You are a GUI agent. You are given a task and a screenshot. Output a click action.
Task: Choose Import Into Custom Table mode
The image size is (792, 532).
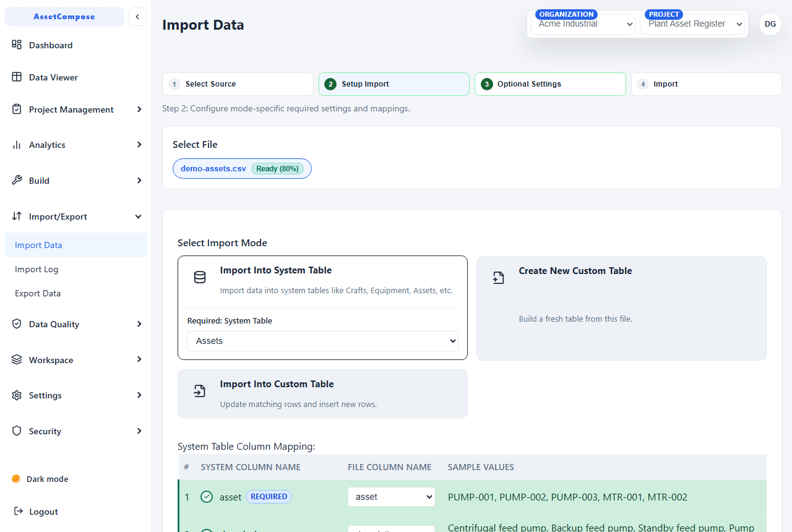(322, 394)
